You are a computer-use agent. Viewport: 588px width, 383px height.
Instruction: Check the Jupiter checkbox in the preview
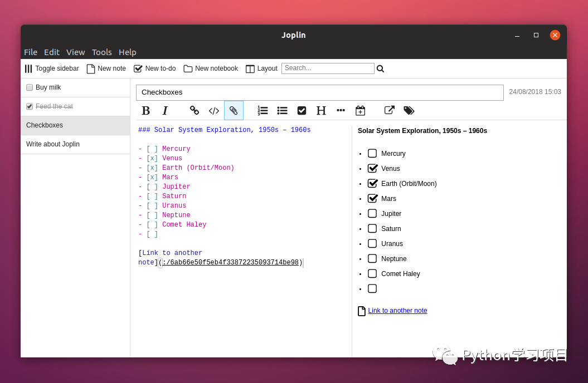372,213
